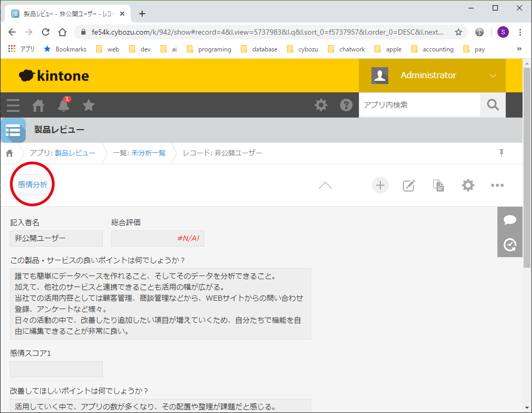Show more bookmarks chevron
Viewport: 532px width, 413px height.
point(519,49)
